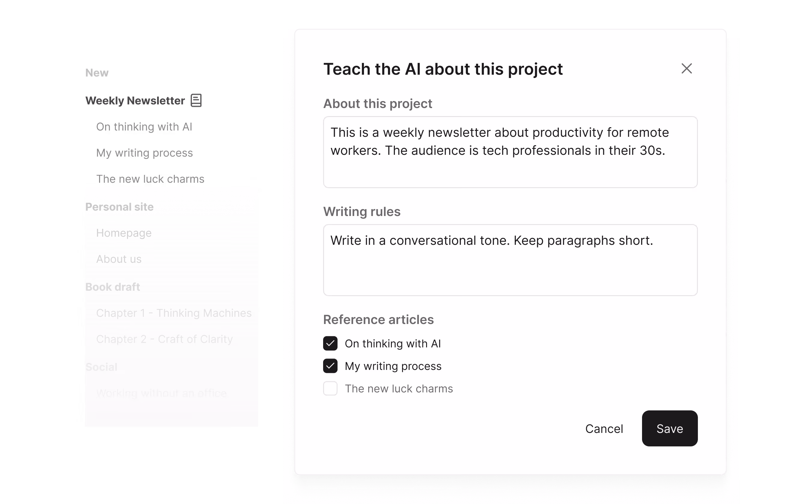The width and height of the screenshot is (812, 504).
Task: Click the Weekly Newsletter notes icon
Action: 196,100
